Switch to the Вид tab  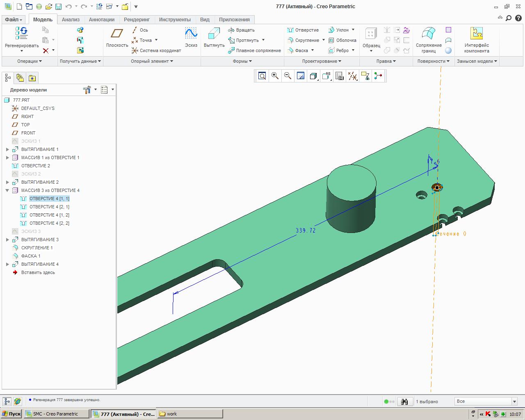pyautogui.click(x=205, y=20)
